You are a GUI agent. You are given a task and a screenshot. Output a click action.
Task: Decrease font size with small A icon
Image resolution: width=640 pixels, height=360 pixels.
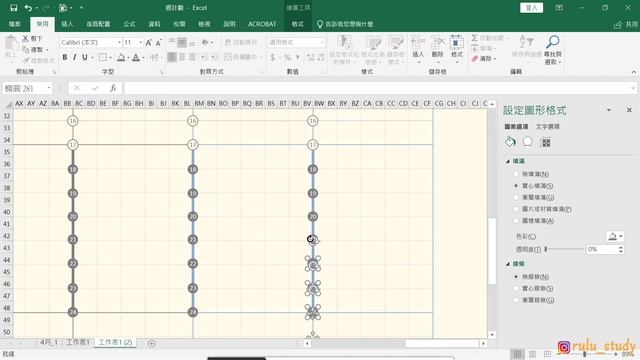tap(158, 42)
